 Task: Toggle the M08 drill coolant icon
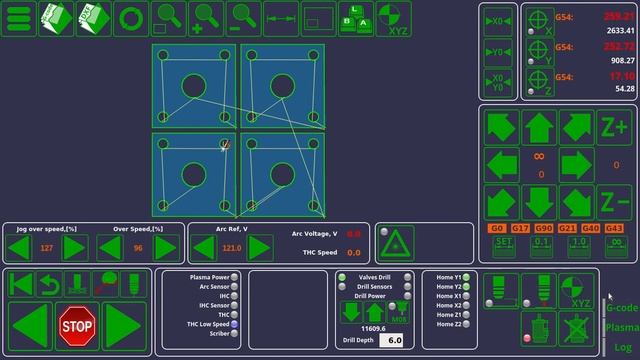coord(398,312)
